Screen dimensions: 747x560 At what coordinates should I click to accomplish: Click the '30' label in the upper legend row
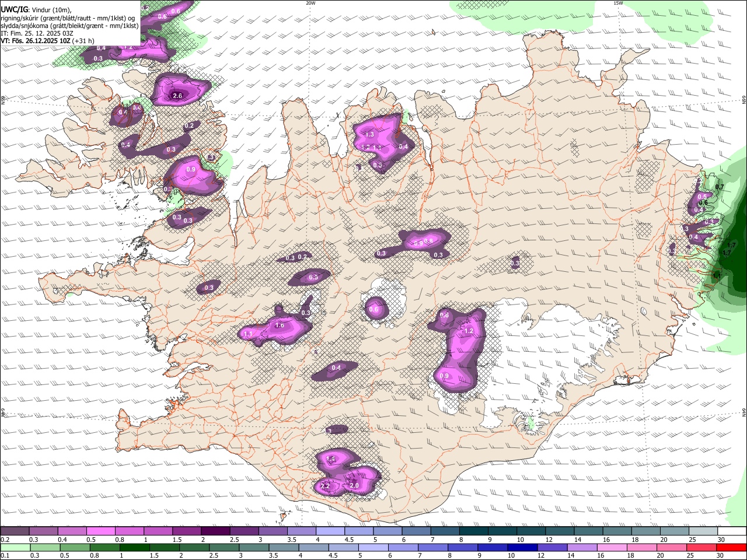[721, 540]
